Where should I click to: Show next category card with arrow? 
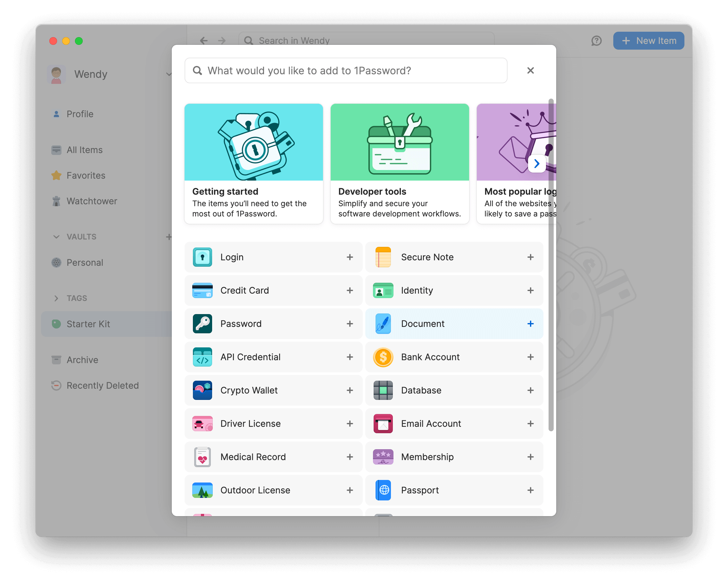point(536,164)
